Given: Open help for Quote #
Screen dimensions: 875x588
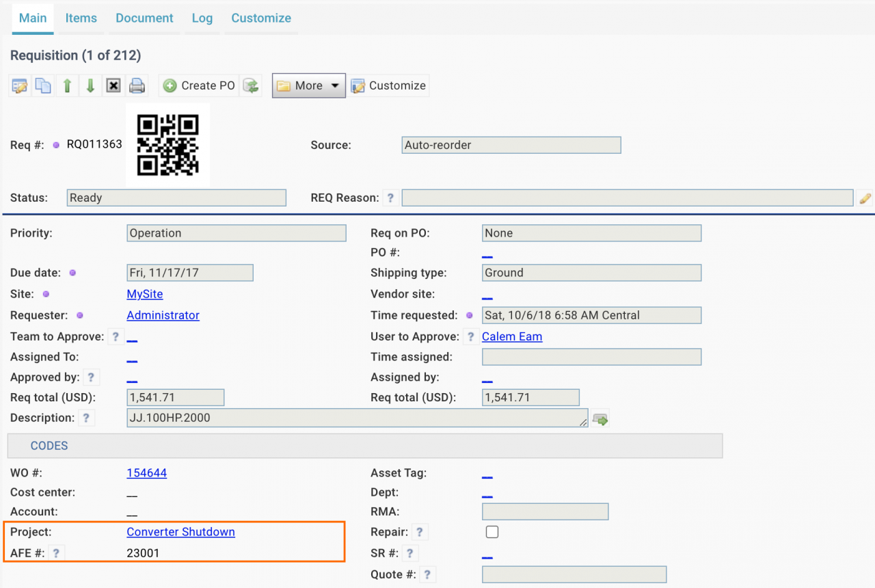Looking at the screenshot, I should [427, 574].
